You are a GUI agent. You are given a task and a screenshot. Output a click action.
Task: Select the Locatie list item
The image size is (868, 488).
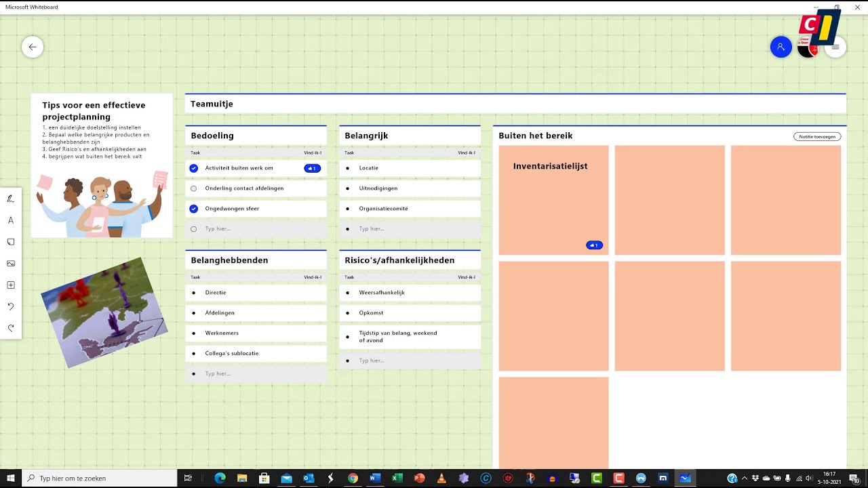[x=410, y=168]
